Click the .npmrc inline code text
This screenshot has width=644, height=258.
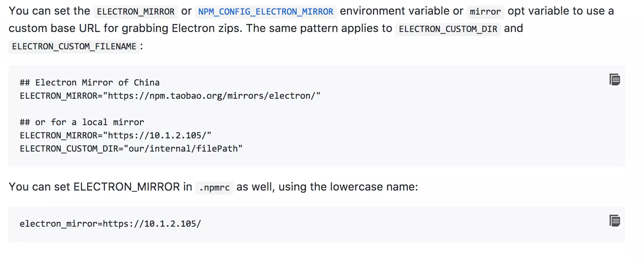tap(214, 188)
